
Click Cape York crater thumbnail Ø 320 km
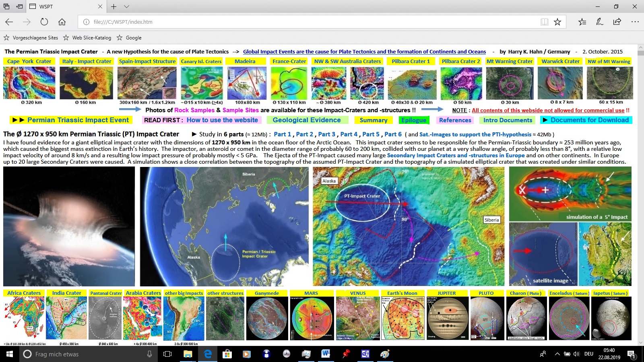tap(29, 83)
